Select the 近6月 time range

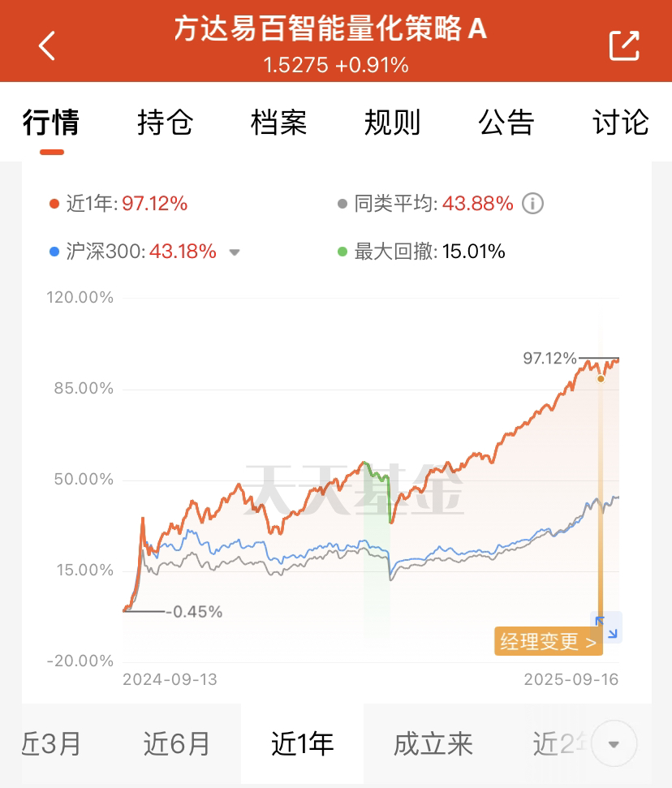click(176, 744)
